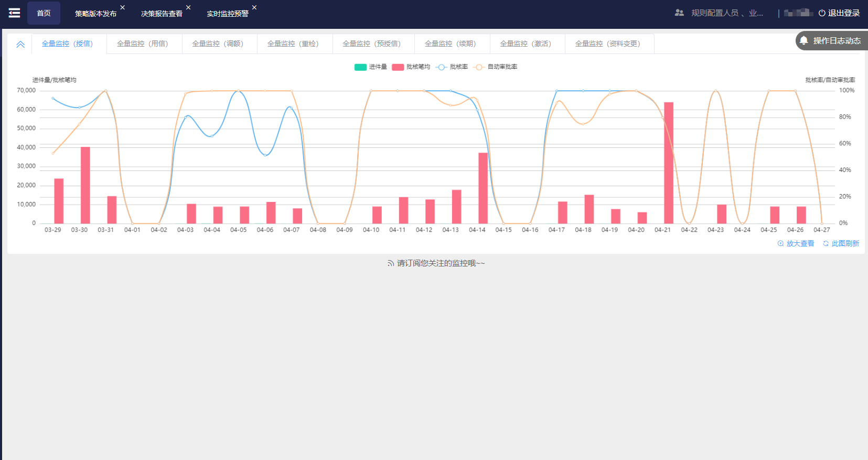This screenshot has width=868, height=460.
Task: Switch to the 决策报告查看 tab
Action: tap(162, 14)
